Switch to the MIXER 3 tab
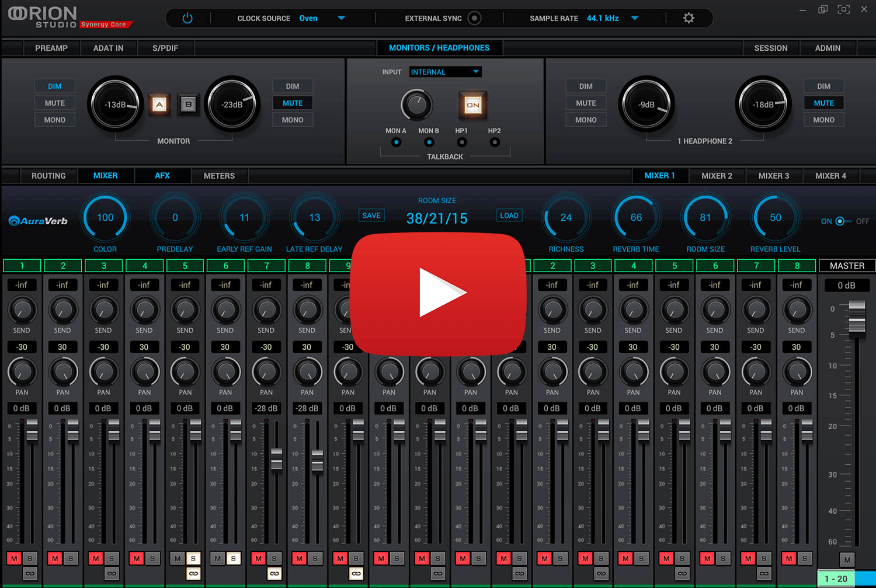 (x=774, y=176)
